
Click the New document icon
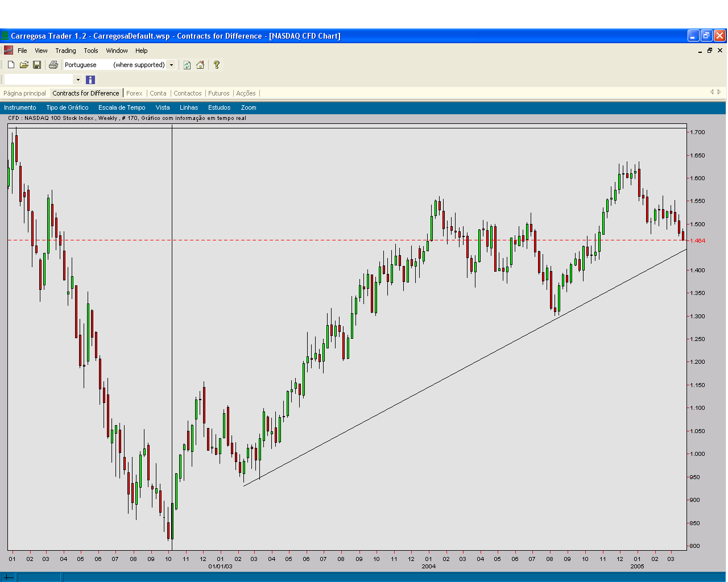pos(10,64)
